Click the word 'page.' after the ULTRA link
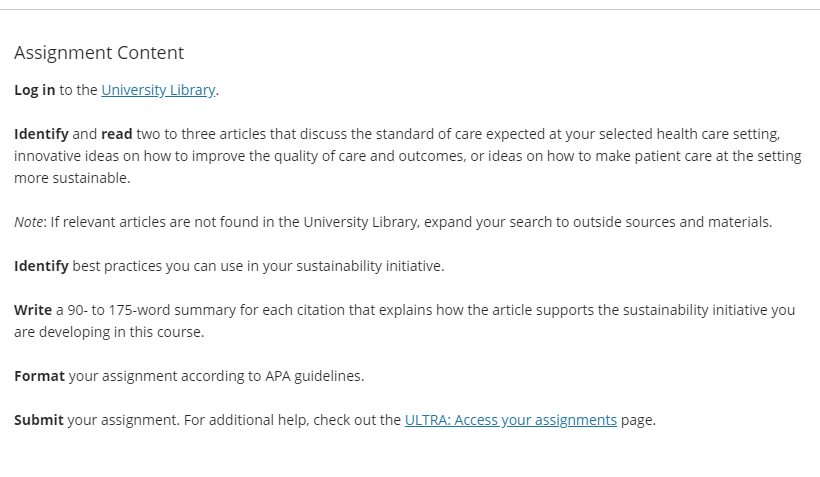This screenshot has height=477, width=820. (638, 420)
